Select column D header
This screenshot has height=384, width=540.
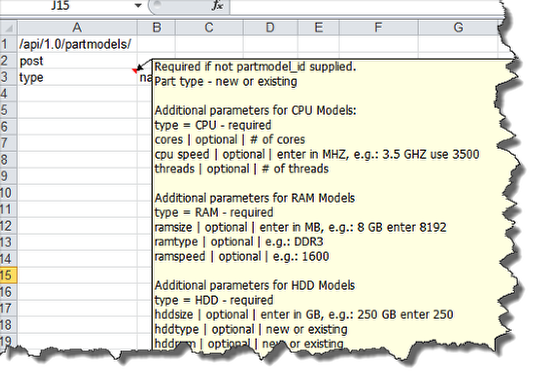[270, 28]
